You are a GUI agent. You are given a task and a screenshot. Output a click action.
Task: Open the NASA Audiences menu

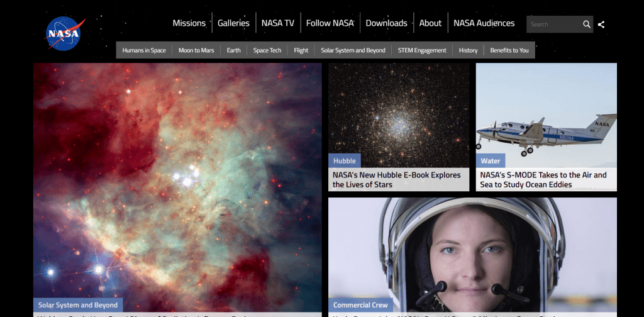(x=484, y=23)
